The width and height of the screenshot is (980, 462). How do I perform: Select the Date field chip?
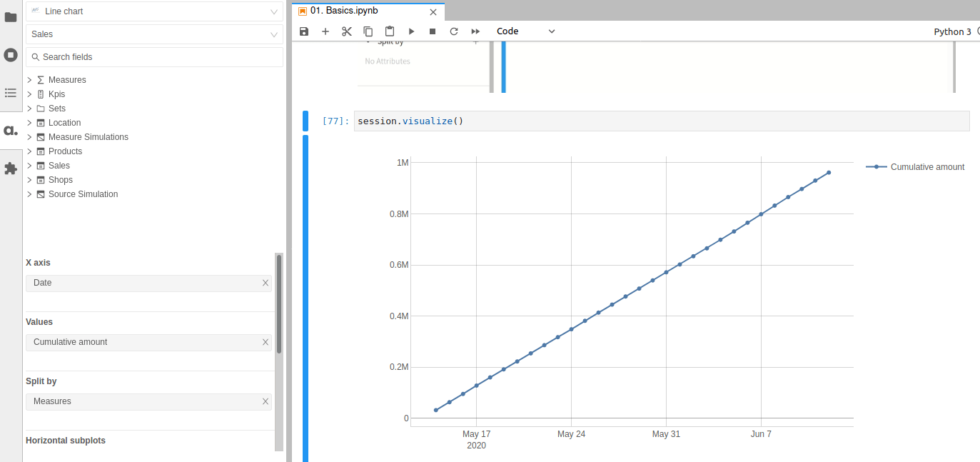click(148, 283)
